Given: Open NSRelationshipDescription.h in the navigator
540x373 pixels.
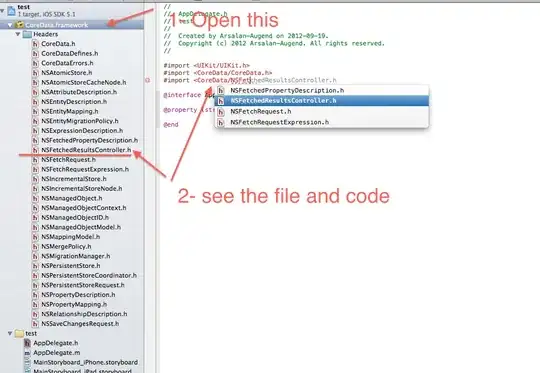Looking at the screenshot, I should [x=84, y=314].
